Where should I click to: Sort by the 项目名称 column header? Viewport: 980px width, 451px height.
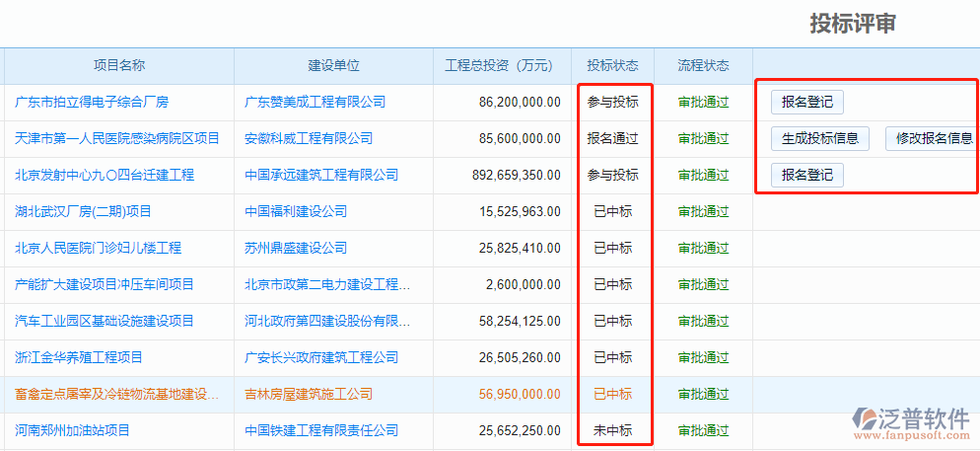click(119, 65)
